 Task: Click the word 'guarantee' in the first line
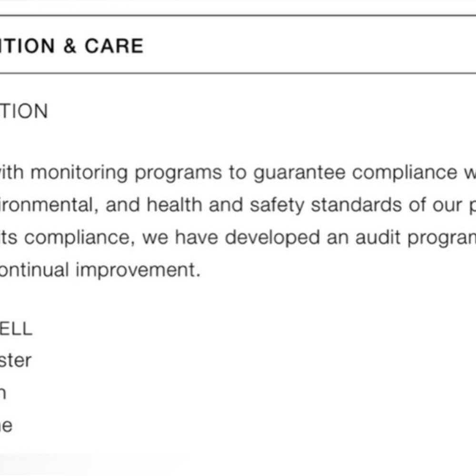click(x=299, y=172)
